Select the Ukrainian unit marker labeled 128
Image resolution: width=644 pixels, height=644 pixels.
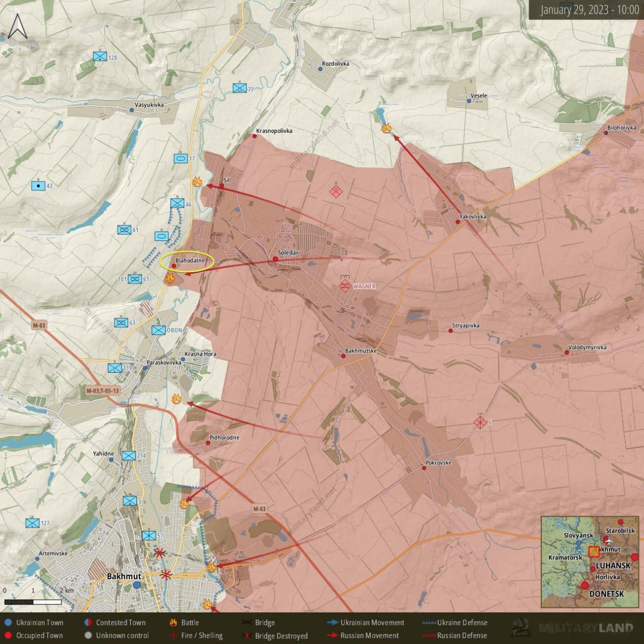tap(100, 57)
